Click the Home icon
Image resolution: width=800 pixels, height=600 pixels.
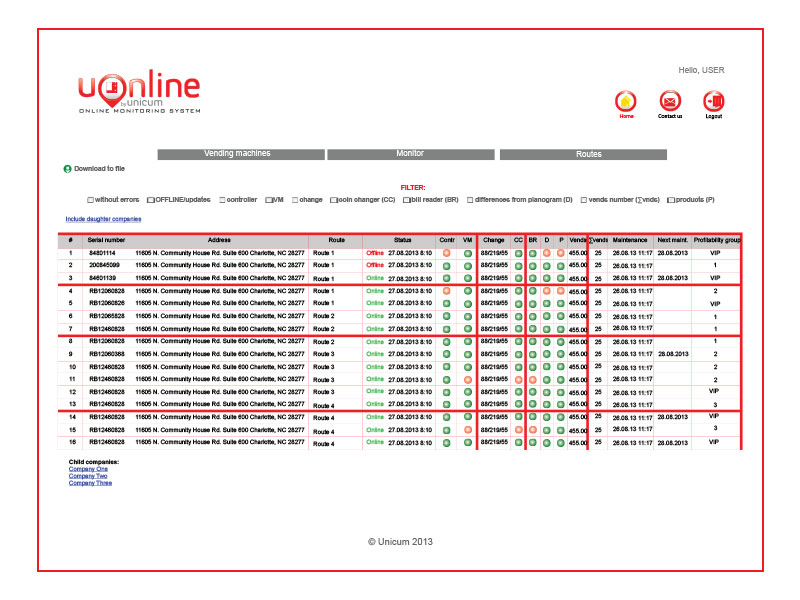click(x=626, y=101)
